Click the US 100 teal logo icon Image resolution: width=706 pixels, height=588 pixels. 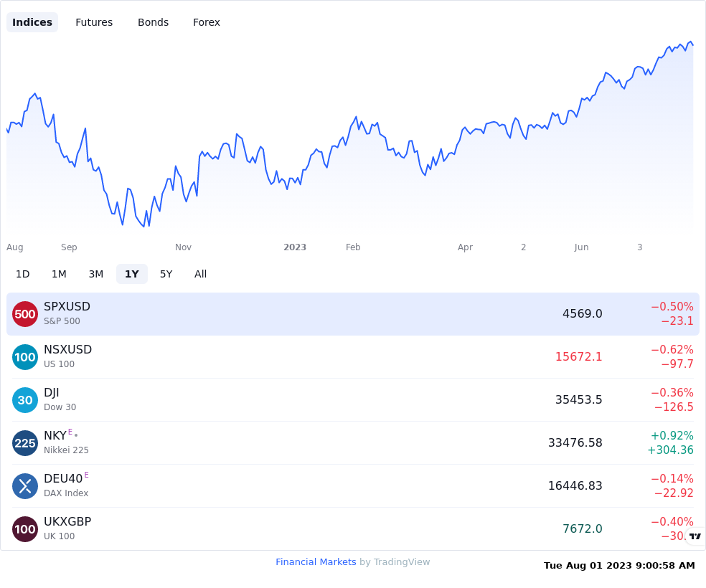tap(25, 357)
